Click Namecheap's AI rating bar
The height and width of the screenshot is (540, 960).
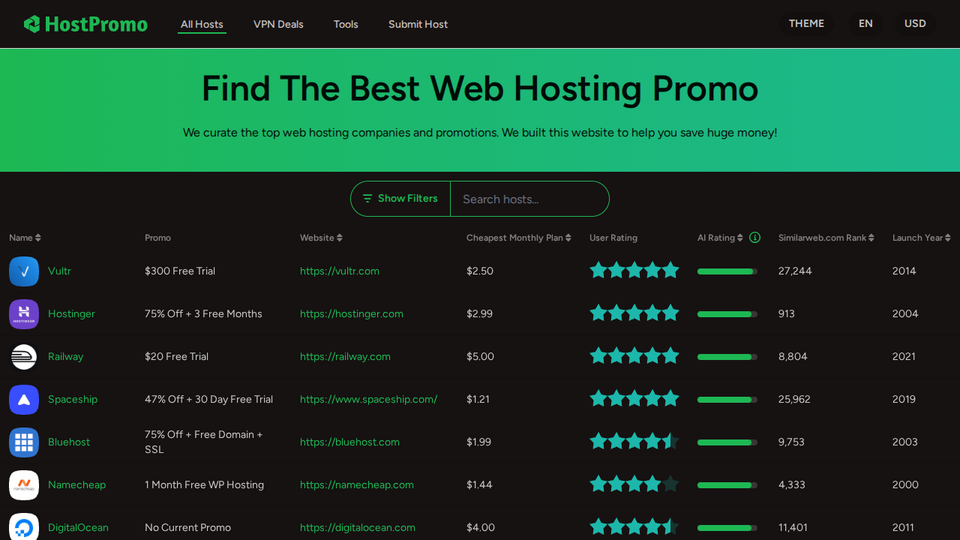727,485
